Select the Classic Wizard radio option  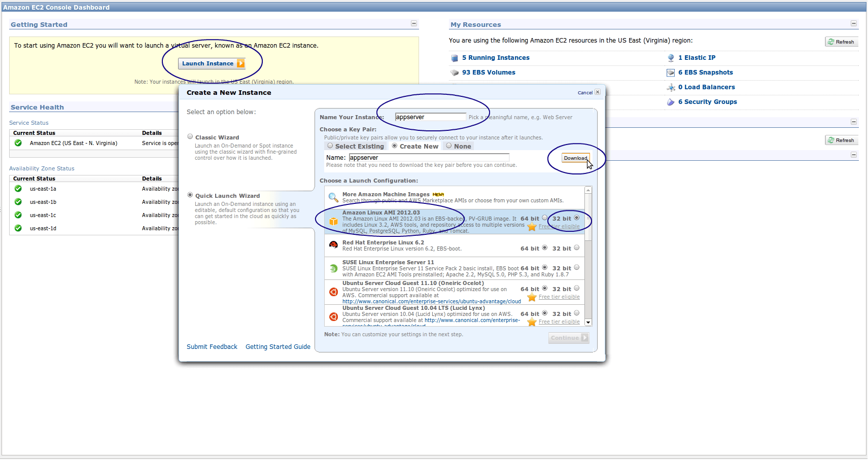190,136
